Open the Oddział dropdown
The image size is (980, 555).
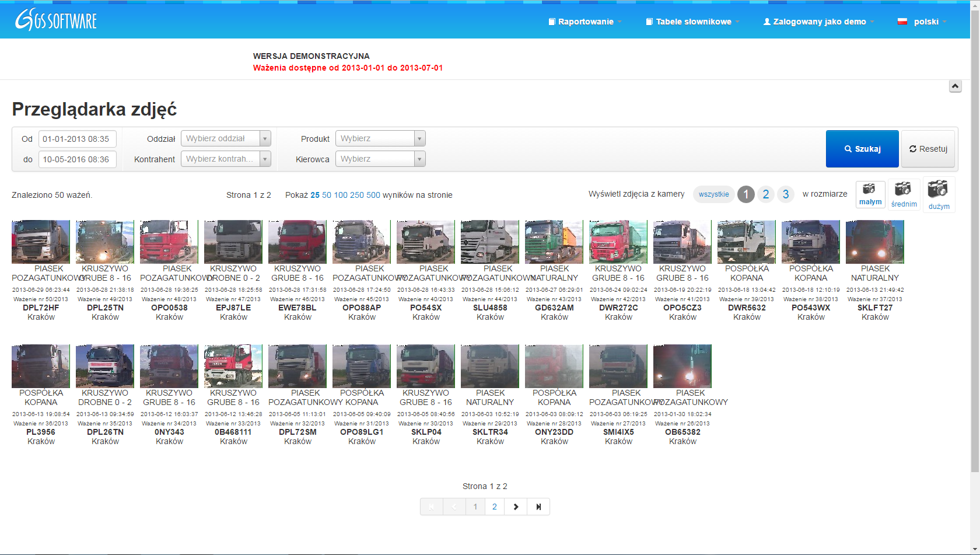[226, 138]
